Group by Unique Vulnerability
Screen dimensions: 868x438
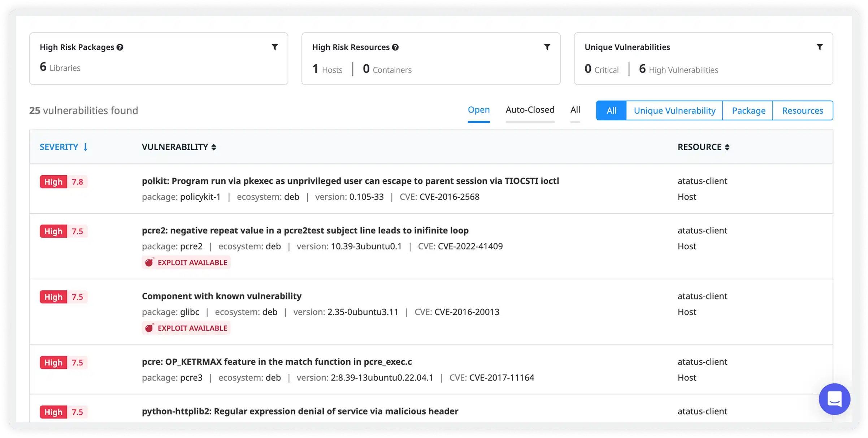[674, 110]
